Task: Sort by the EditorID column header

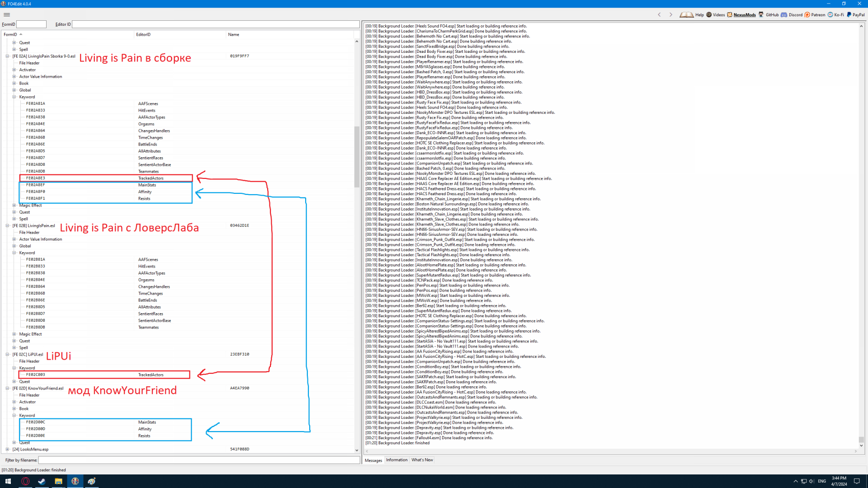Action: tap(143, 34)
